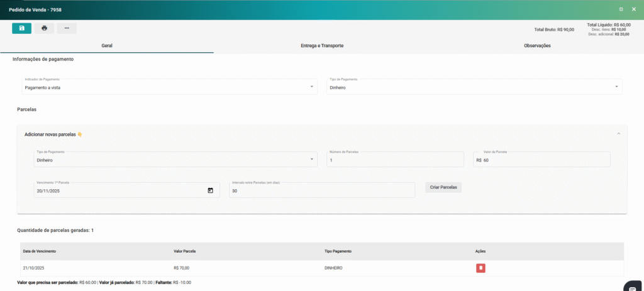Switch to the Observações tab

pyautogui.click(x=536, y=46)
